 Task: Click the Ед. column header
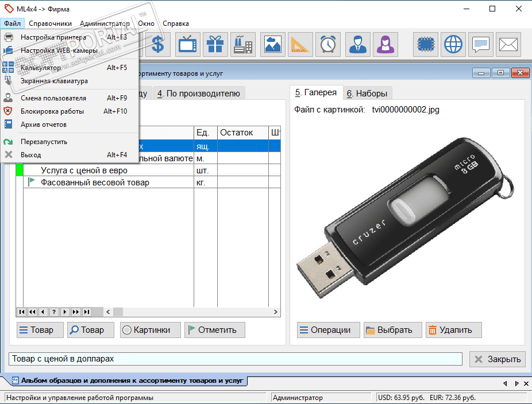[x=206, y=133]
